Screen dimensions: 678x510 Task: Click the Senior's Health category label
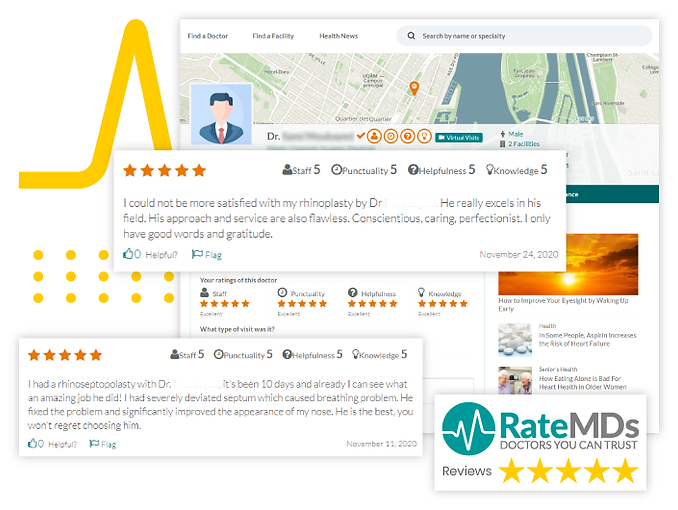pos(558,369)
